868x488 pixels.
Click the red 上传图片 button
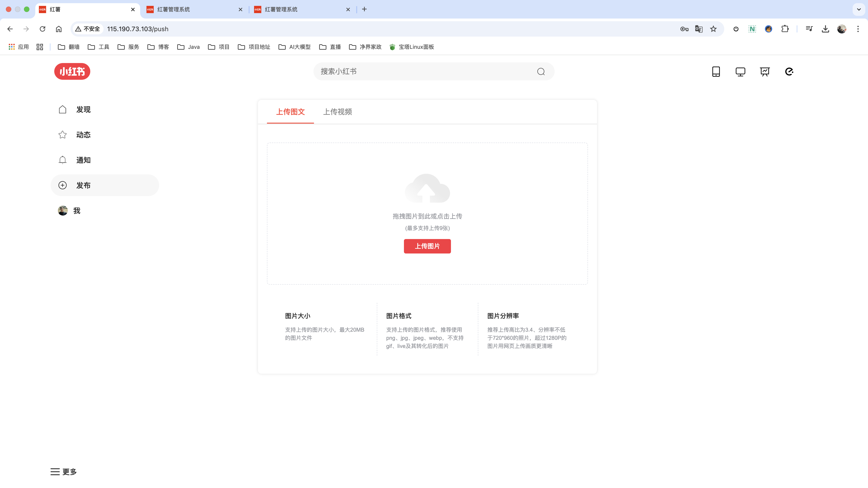point(427,246)
